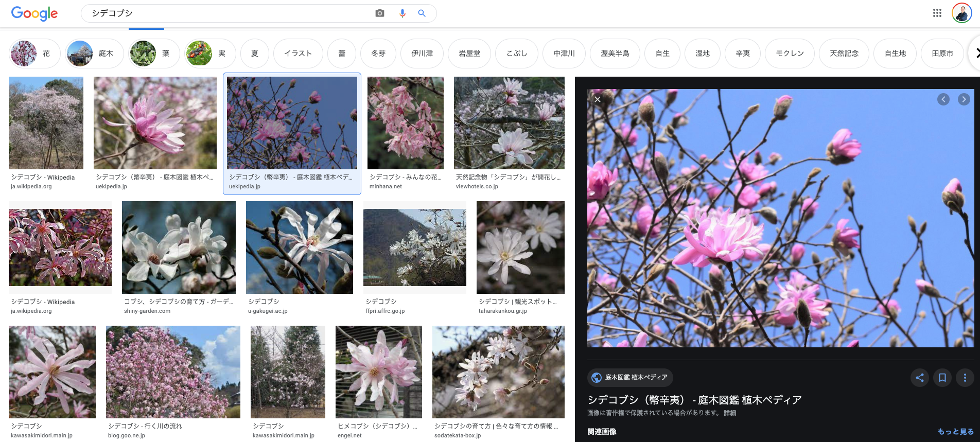The height and width of the screenshot is (442, 980).
Task: Go to next image in preview
Action: tap(964, 99)
